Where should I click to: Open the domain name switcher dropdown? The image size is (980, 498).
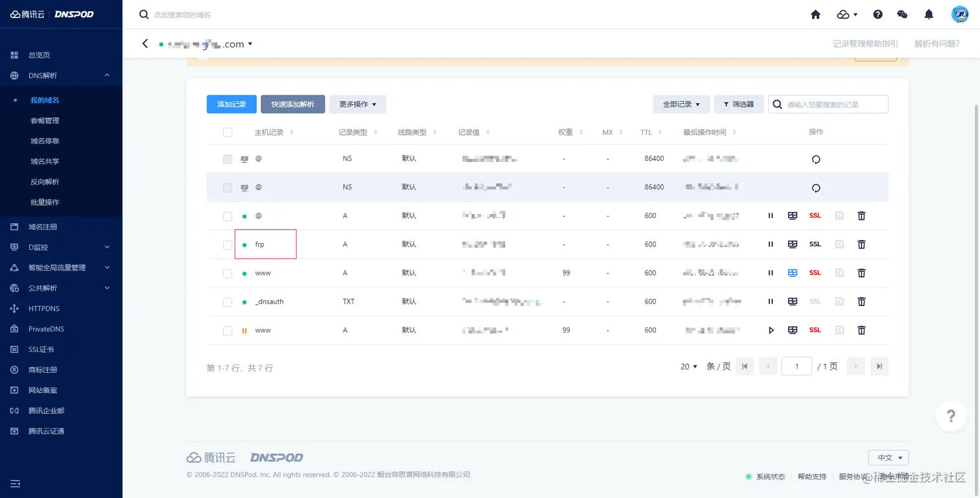pos(250,44)
